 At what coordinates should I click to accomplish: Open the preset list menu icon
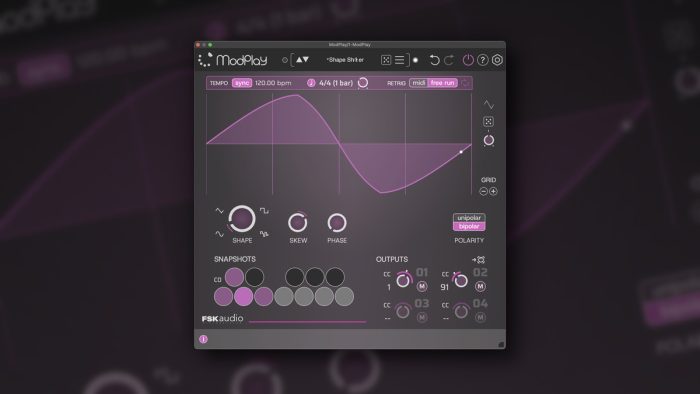(x=400, y=60)
